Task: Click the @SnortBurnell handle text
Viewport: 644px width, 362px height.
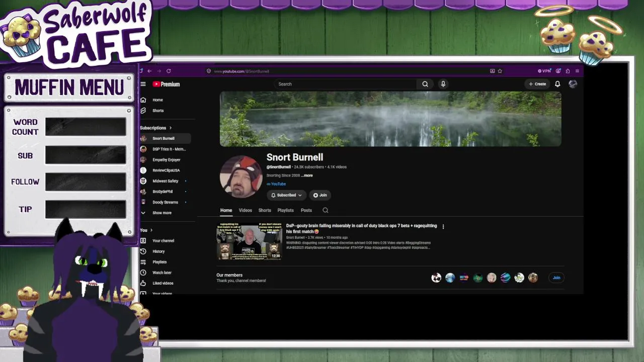Action: 279,167
